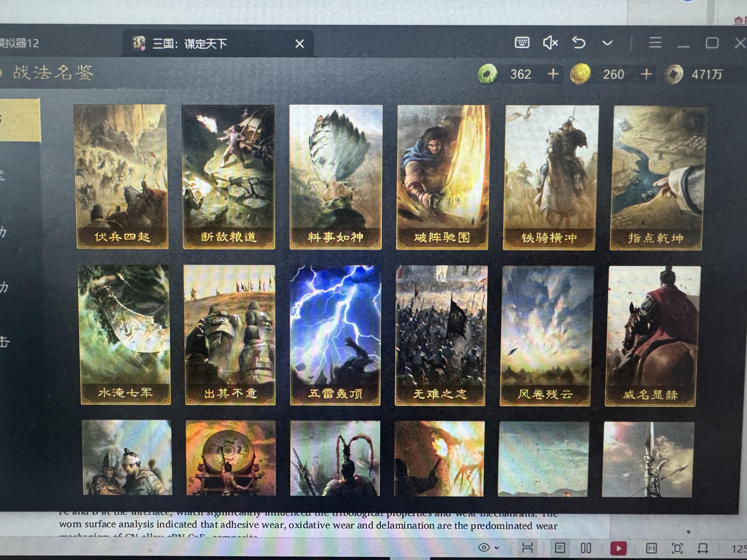Open the emulator hamburger menu
Viewport: 747px width, 560px height.
click(655, 43)
